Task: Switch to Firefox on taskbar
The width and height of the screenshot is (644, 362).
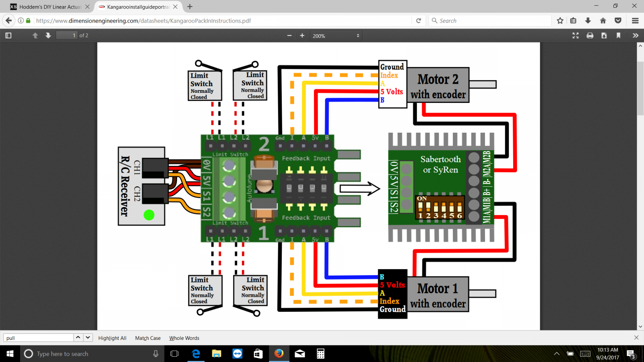Action: [x=279, y=354]
